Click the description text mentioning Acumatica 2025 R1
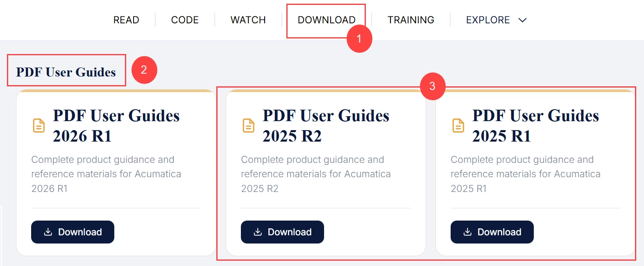Image resolution: width=644 pixels, height=266 pixels. 526,174
